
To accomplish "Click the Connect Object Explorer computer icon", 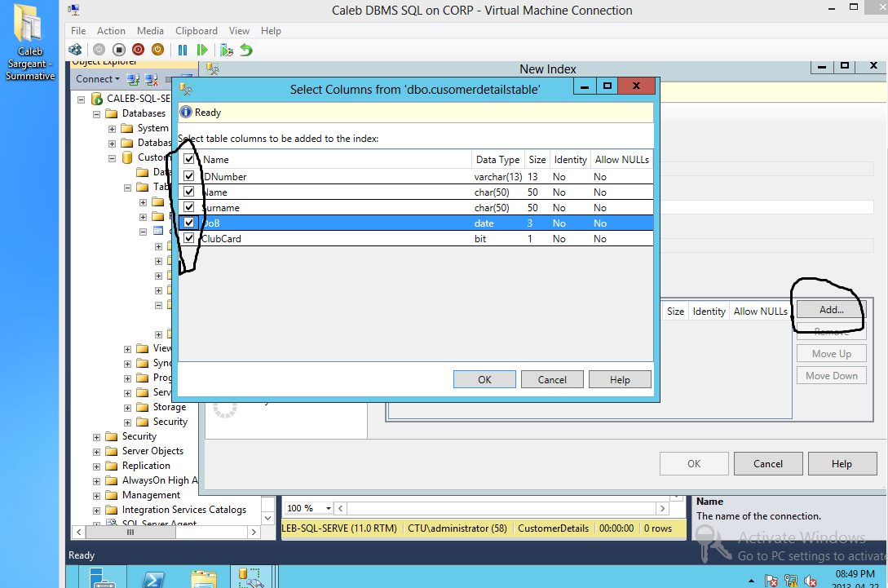I will (133, 79).
